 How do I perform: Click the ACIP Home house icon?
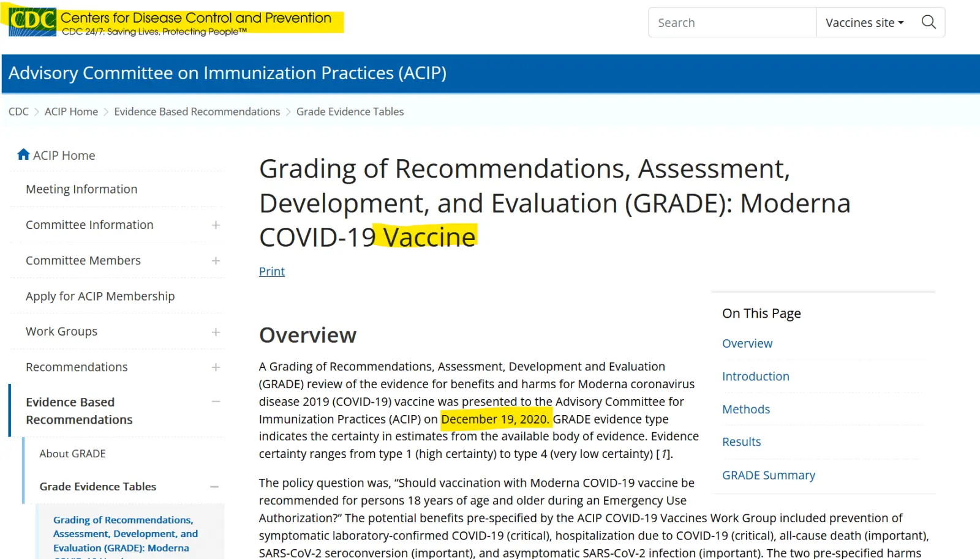pyautogui.click(x=23, y=155)
